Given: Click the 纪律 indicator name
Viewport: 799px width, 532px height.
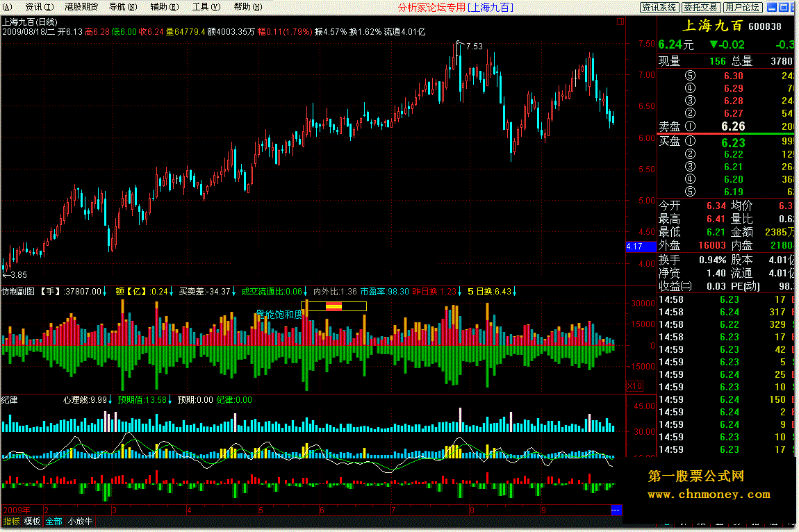Looking at the screenshot, I should 10,400.
